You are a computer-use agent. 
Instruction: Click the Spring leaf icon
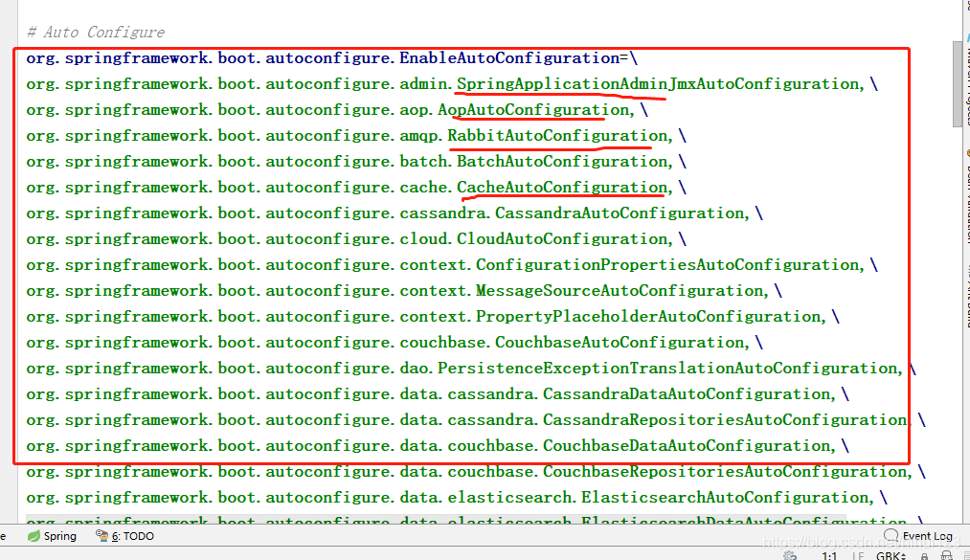point(34,536)
